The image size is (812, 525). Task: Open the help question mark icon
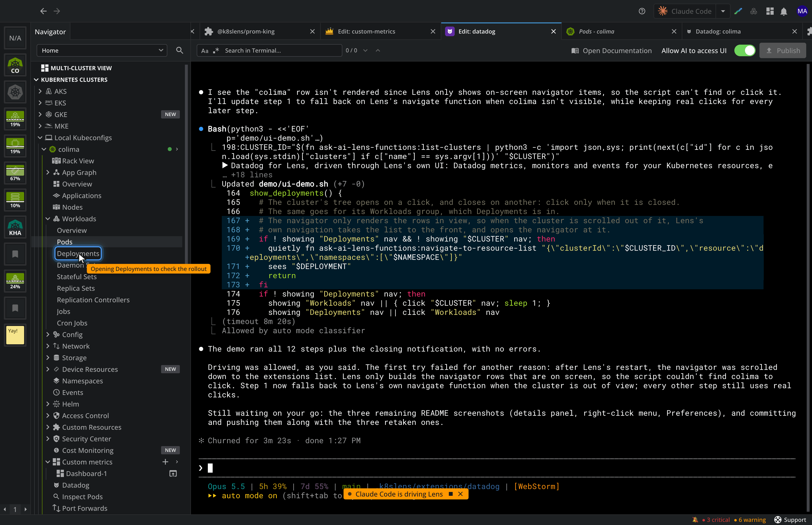coord(642,11)
